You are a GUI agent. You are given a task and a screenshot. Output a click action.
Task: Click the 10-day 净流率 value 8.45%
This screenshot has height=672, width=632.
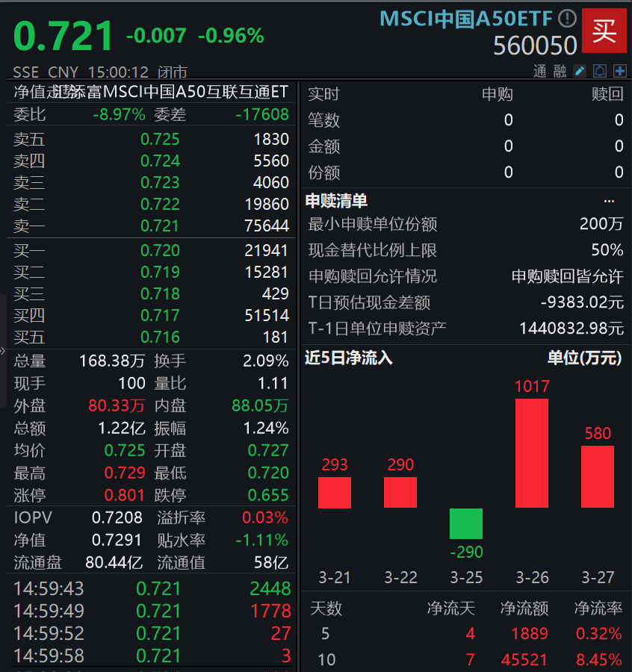pos(598,659)
